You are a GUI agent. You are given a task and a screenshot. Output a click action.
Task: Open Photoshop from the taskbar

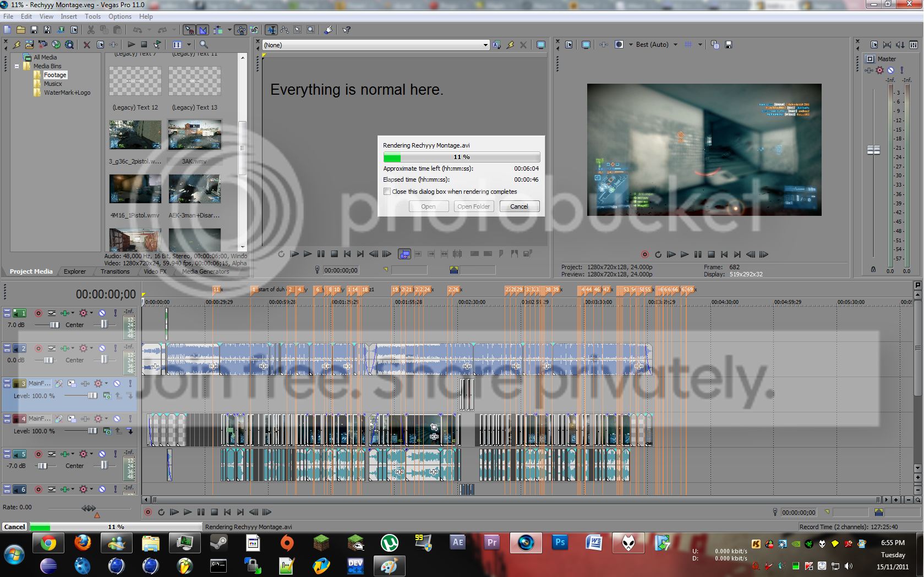(x=560, y=543)
